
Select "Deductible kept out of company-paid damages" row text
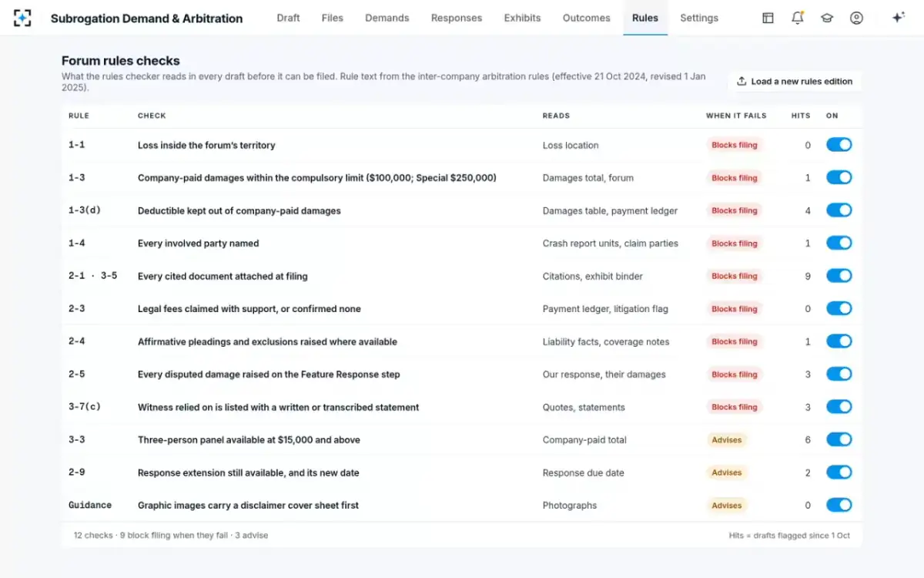[x=239, y=210]
